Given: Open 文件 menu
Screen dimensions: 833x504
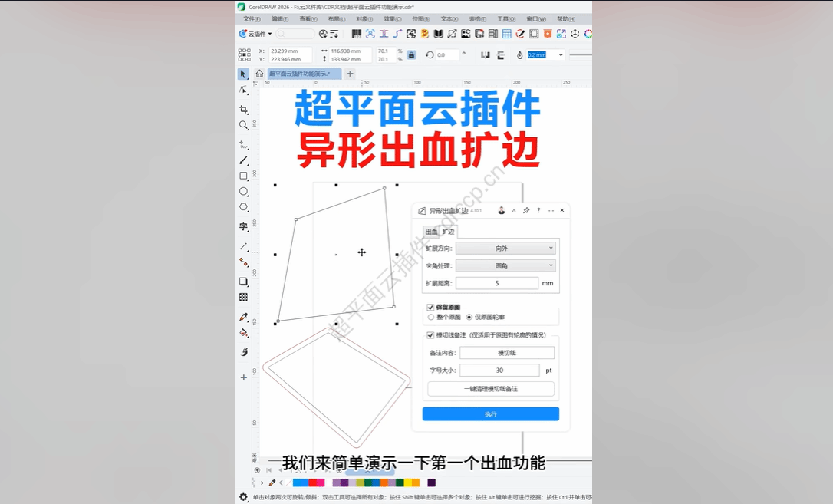Looking at the screenshot, I should click(252, 19).
